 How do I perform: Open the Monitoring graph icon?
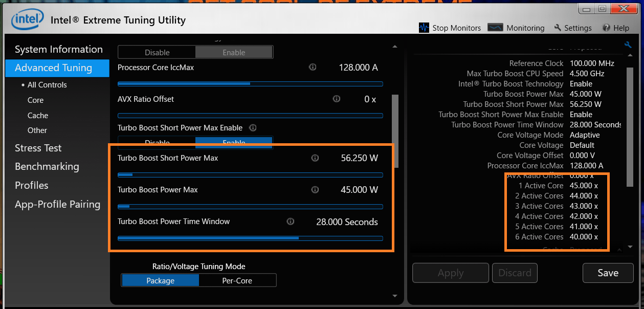(495, 28)
